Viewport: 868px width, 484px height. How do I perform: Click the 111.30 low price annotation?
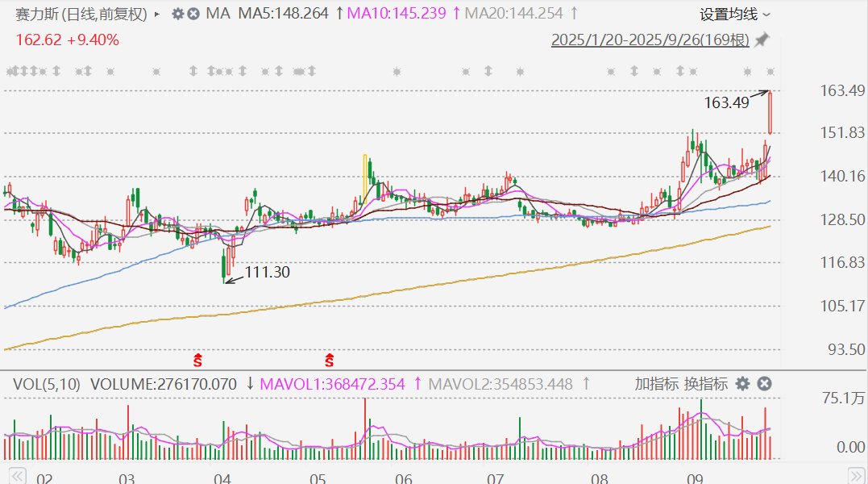click(268, 272)
